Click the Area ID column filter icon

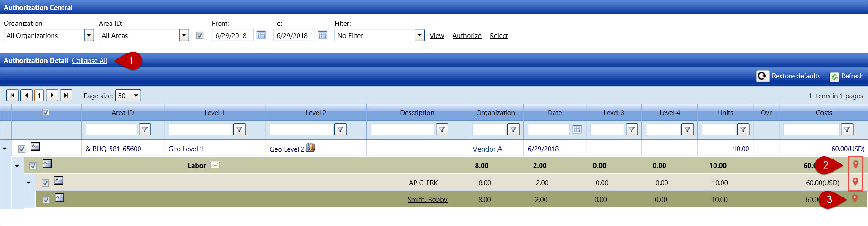point(145,130)
